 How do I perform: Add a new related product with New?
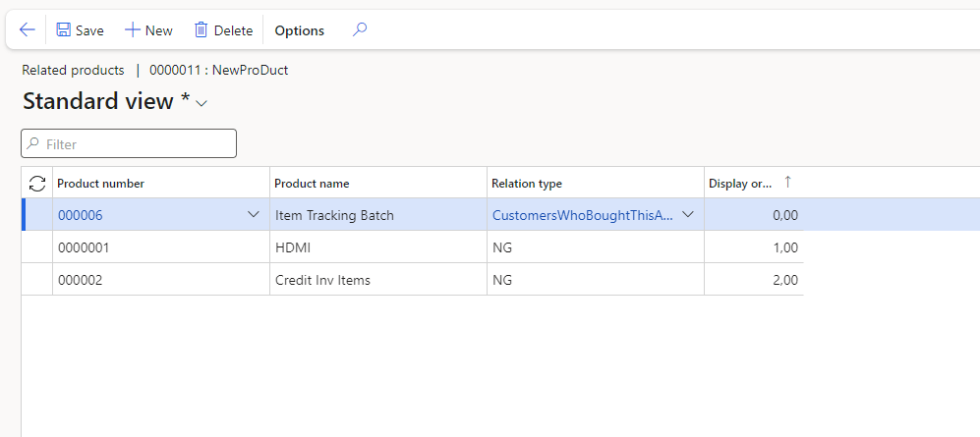tap(148, 30)
